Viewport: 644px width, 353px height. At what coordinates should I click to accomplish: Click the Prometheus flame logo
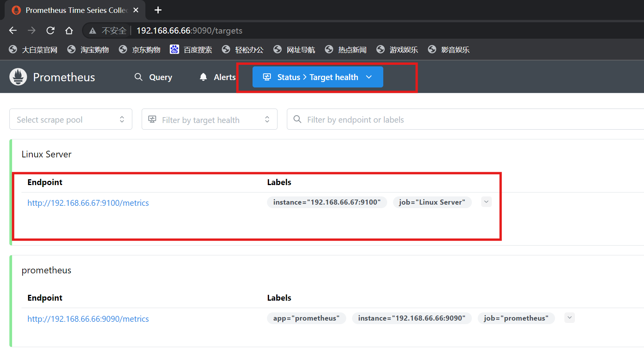tap(18, 77)
